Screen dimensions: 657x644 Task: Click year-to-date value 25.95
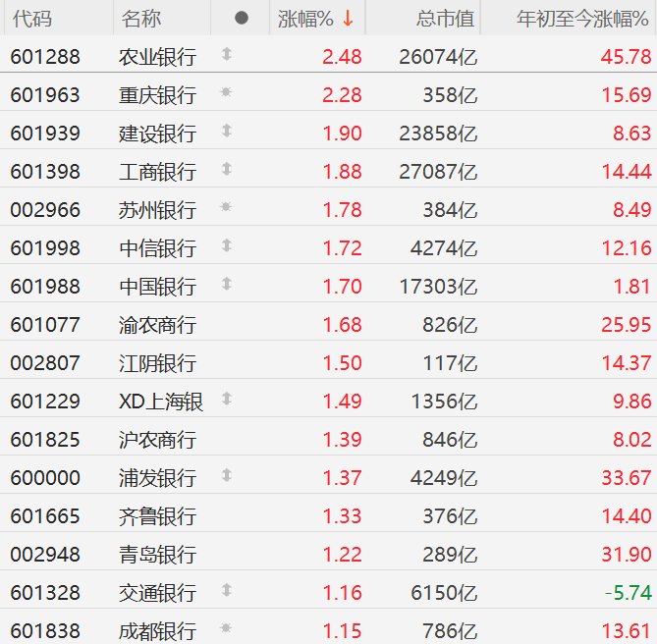[627, 325]
